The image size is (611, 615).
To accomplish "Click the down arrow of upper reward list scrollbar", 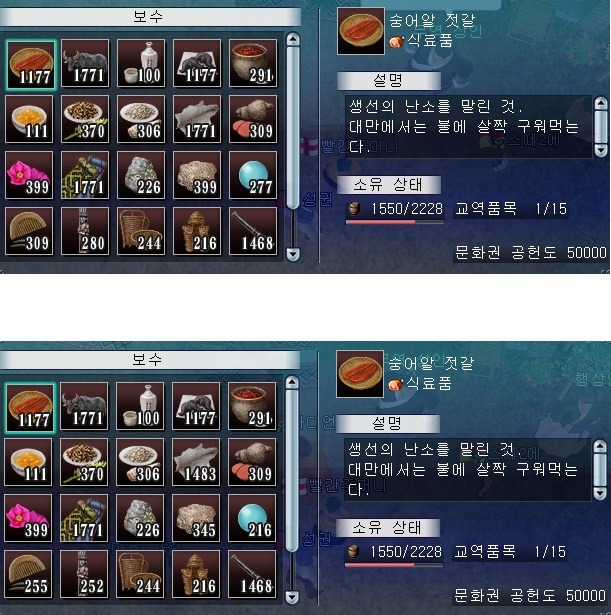I will click(293, 254).
